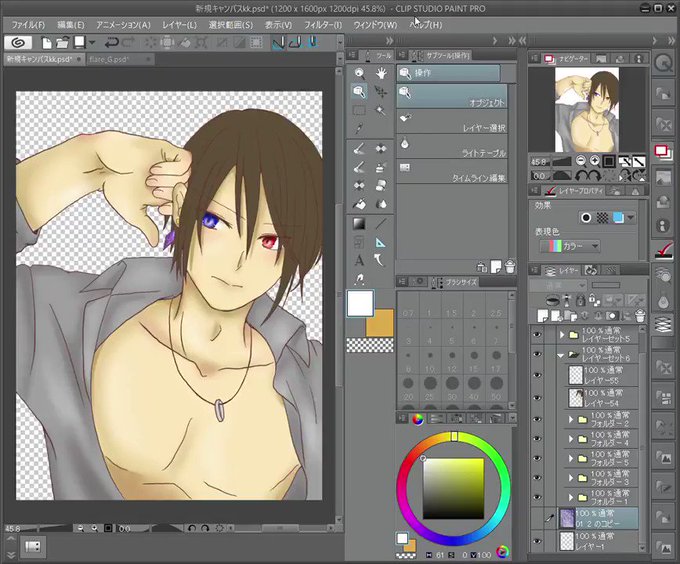Hide レイヤーセット6 with eye icon
Screen dimensions: 680x564
pyautogui.click(x=537, y=354)
